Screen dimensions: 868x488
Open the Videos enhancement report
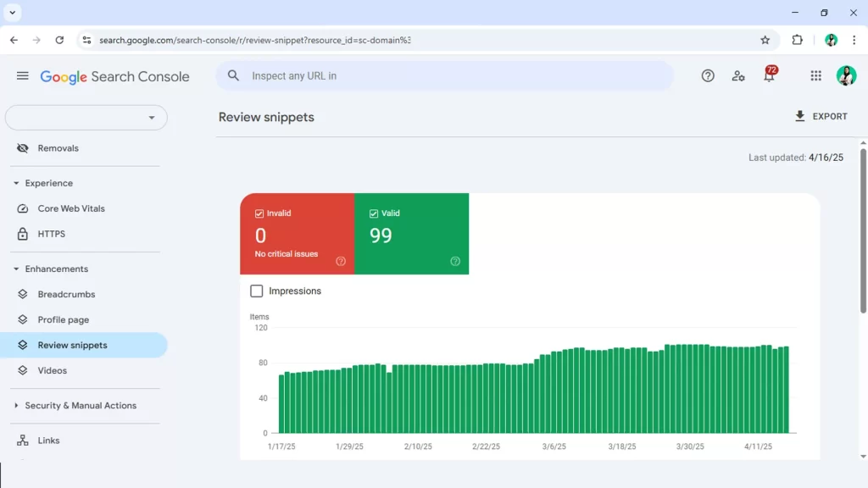point(83,371)
